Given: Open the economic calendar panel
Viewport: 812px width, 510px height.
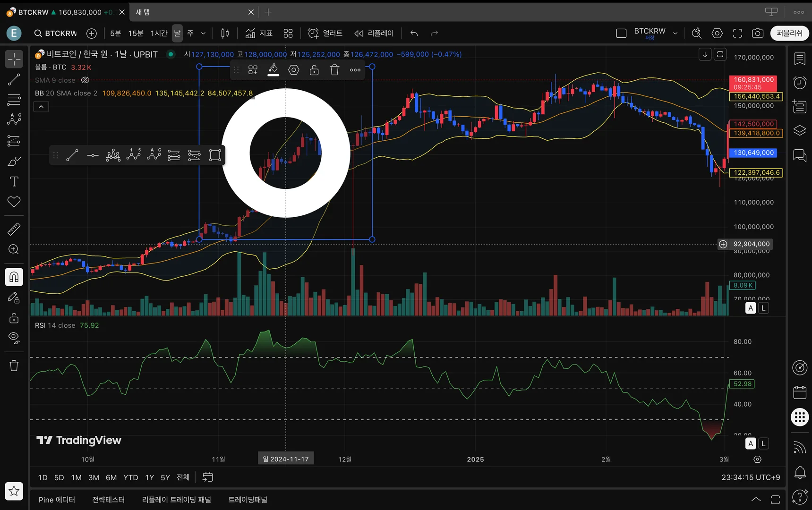Looking at the screenshot, I should tap(800, 392).
